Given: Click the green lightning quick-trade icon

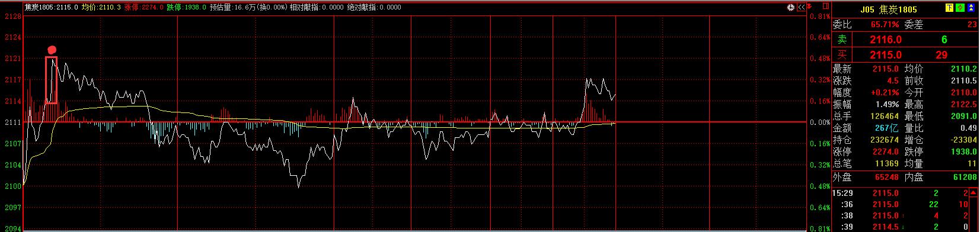Looking at the screenshot, I should (960, 8).
